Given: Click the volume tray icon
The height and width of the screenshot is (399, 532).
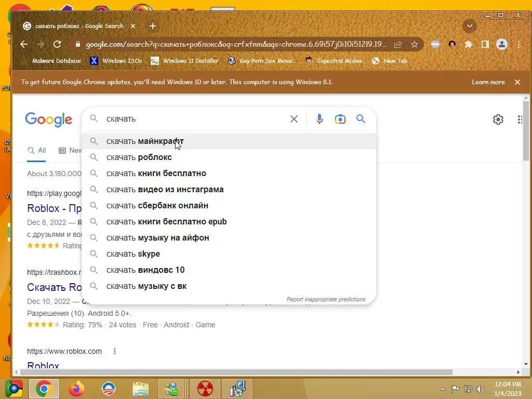Looking at the screenshot, I should point(480,389).
